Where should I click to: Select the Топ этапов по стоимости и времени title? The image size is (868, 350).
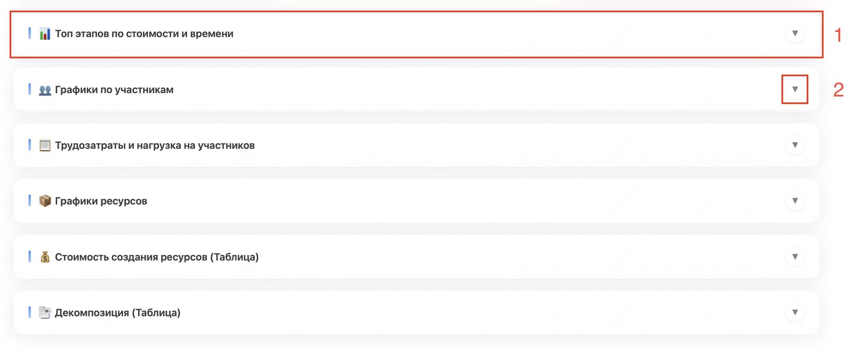[x=144, y=34]
